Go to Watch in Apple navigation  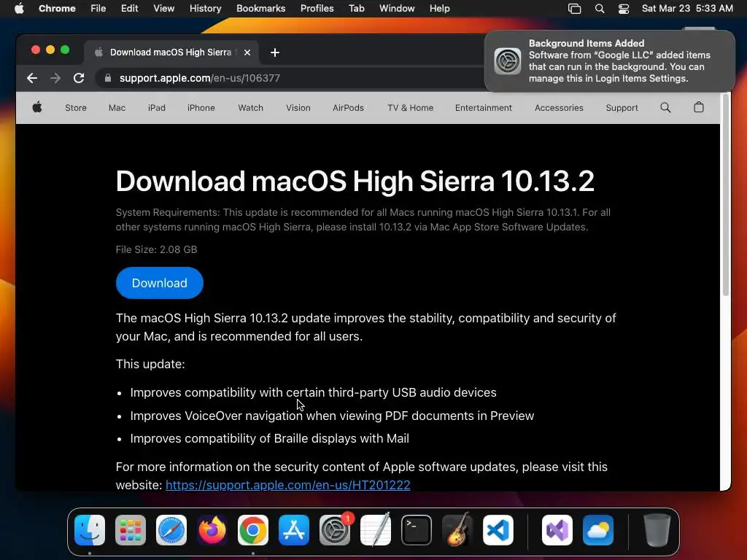pyautogui.click(x=251, y=108)
